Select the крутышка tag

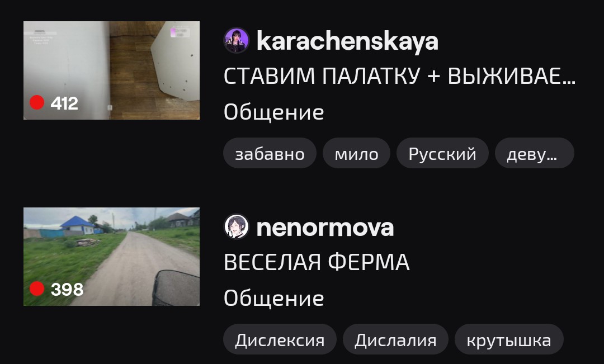click(509, 339)
